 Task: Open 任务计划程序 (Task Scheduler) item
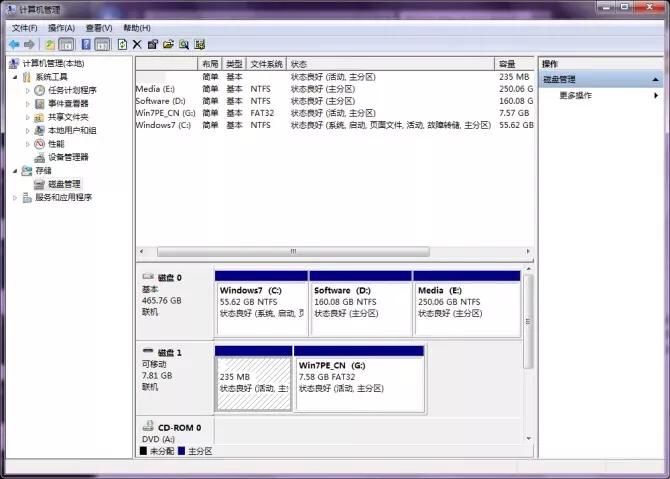click(72, 90)
